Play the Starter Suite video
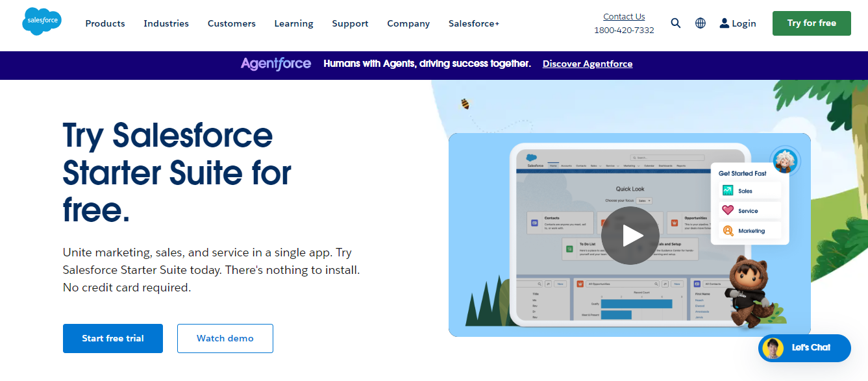 (x=630, y=235)
